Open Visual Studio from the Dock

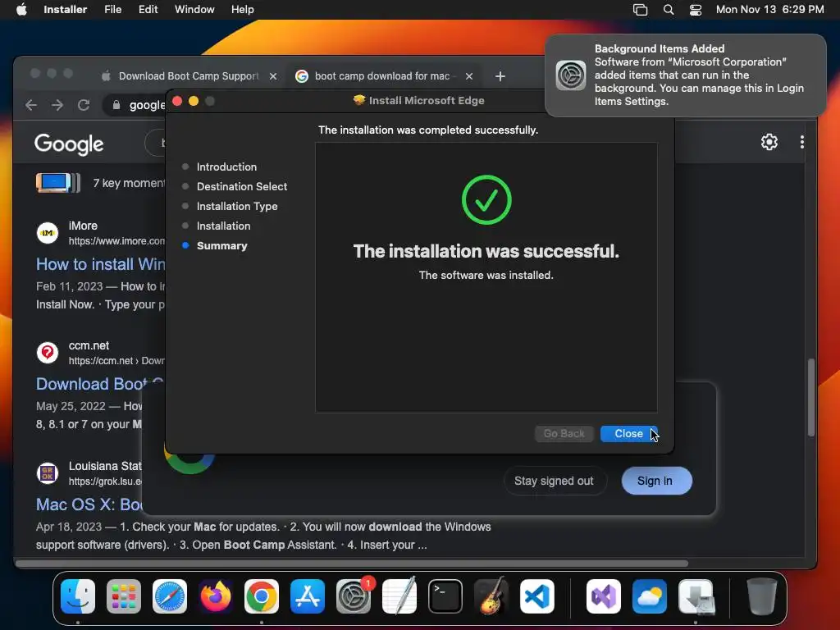[x=604, y=596]
